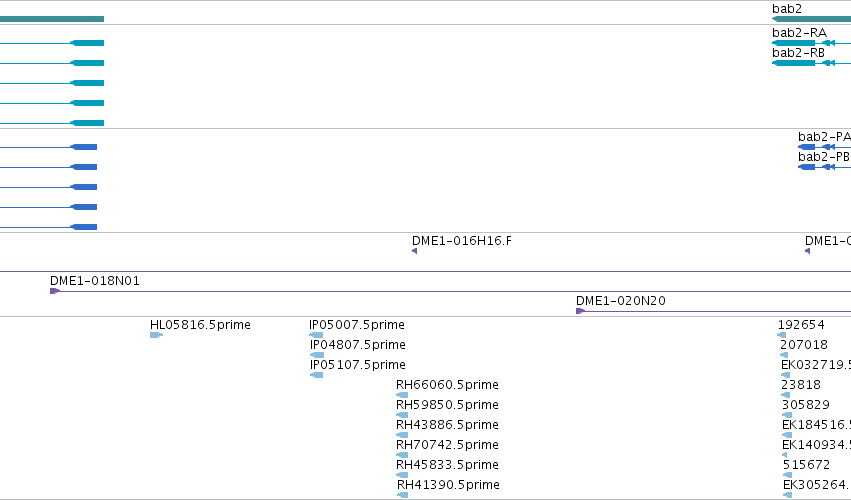Click the EK032719 feature label

click(816, 365)
